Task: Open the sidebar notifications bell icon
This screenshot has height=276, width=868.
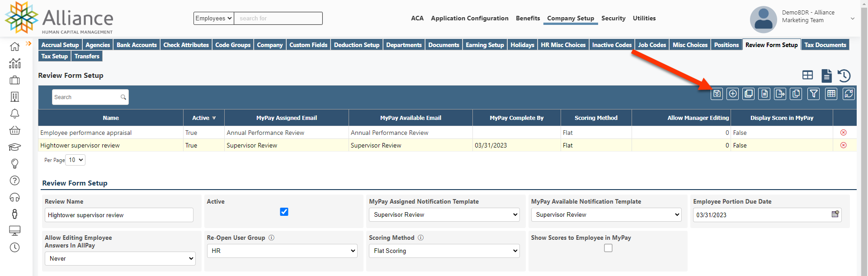Action: pyautogui.click(x=15, y=114)
